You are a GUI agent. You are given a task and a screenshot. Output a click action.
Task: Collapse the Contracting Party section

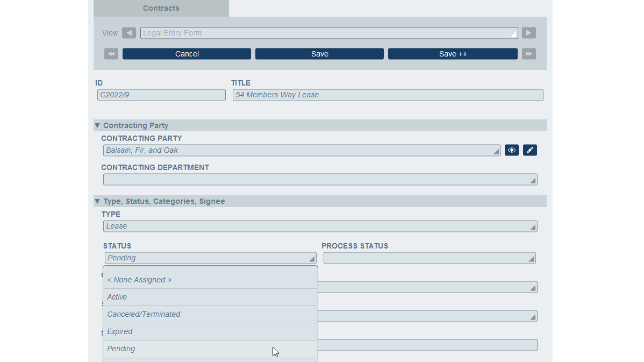(97, 125)
